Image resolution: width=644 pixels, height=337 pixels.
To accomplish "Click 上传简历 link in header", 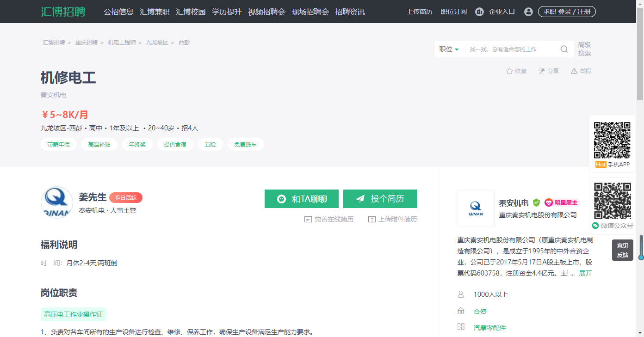I will 420,12.
